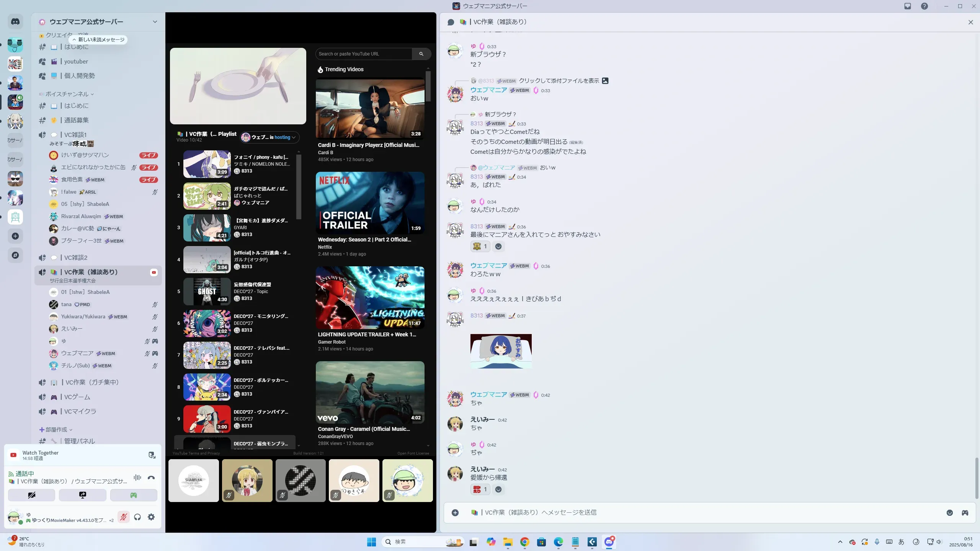Toggle the camera on button

31,495
